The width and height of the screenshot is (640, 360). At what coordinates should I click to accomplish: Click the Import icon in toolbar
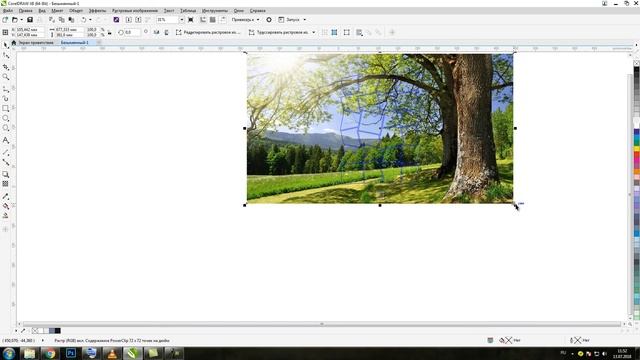(x=129, y=20)
